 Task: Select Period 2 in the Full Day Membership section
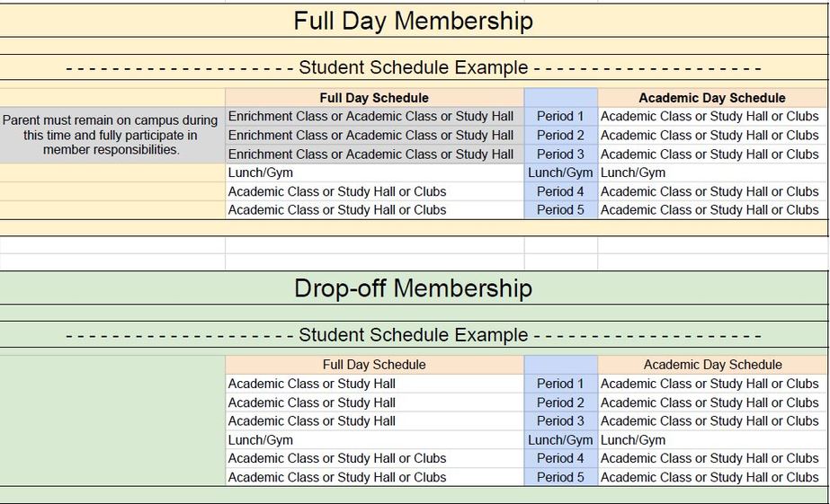(x=560, y=135)
